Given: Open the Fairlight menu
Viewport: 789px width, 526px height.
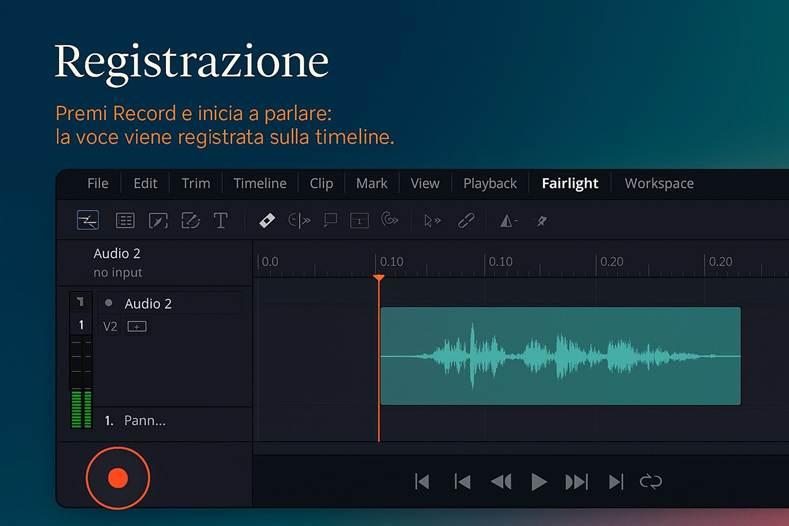Looking at the screenshot, I should click(570, 184).
